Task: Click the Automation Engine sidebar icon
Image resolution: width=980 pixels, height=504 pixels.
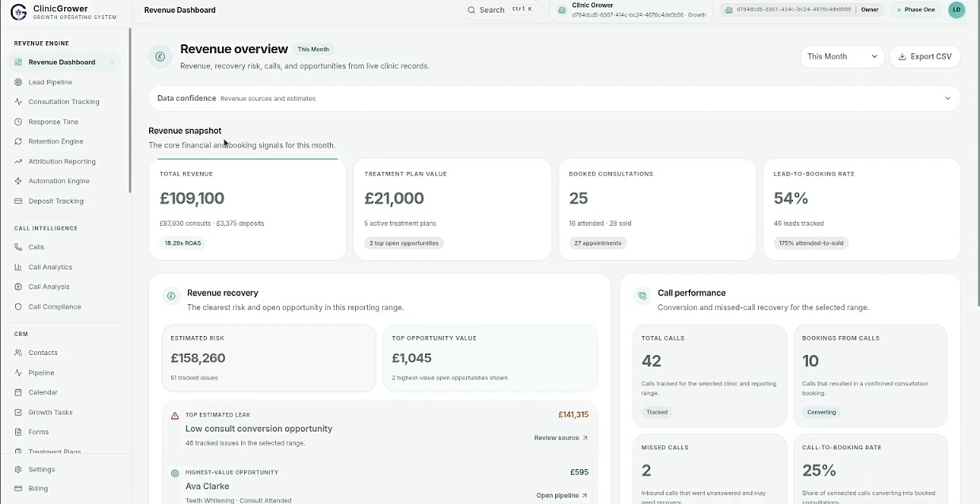Action: [19, 181]
